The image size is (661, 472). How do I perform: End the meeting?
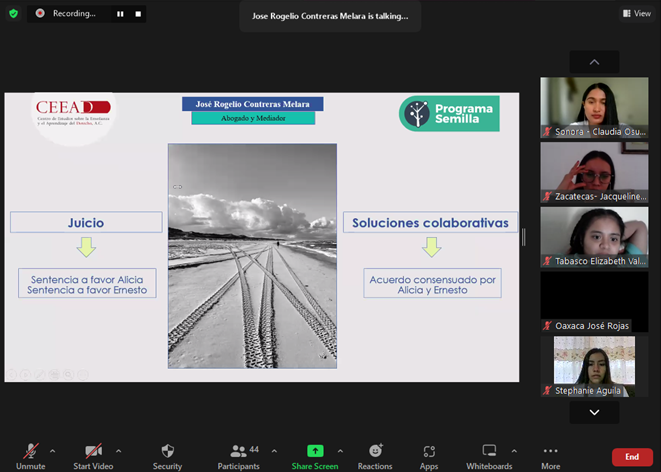pos(632,457)
